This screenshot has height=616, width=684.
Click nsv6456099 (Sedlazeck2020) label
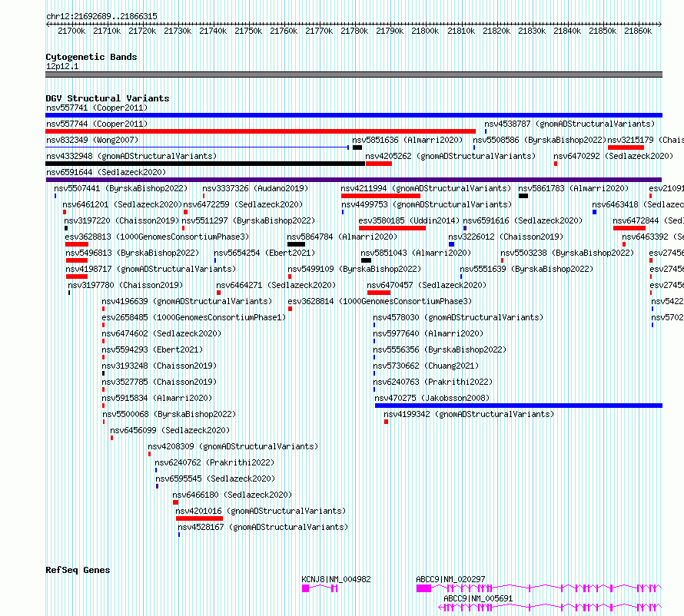point(170,430)
